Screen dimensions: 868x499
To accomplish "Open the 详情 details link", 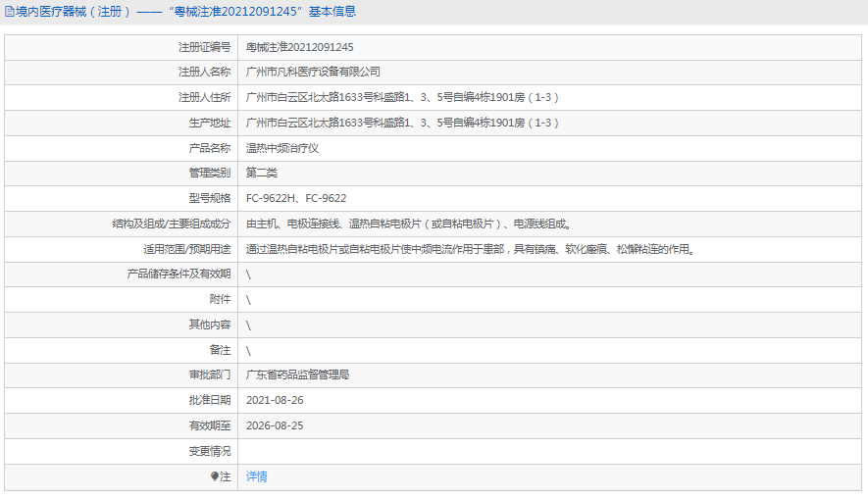I will coord(256,476).
